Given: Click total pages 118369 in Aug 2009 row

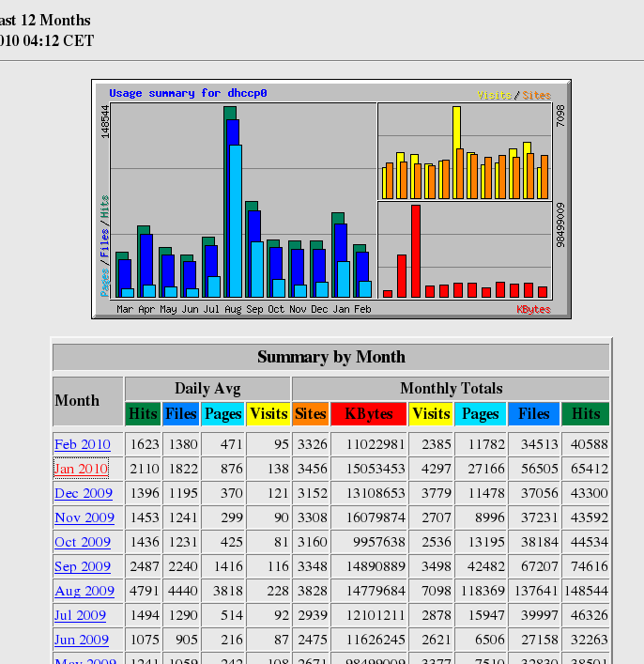Looking at the screenshot, I should point(483,591).
